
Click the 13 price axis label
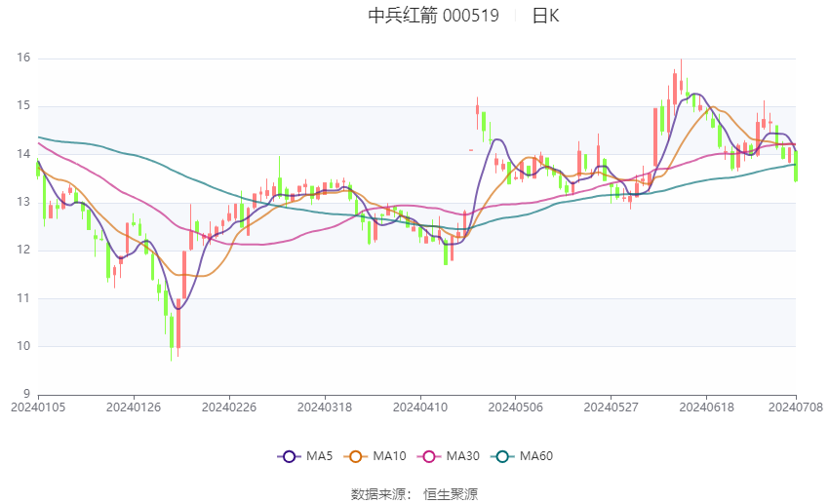[23, 203]
